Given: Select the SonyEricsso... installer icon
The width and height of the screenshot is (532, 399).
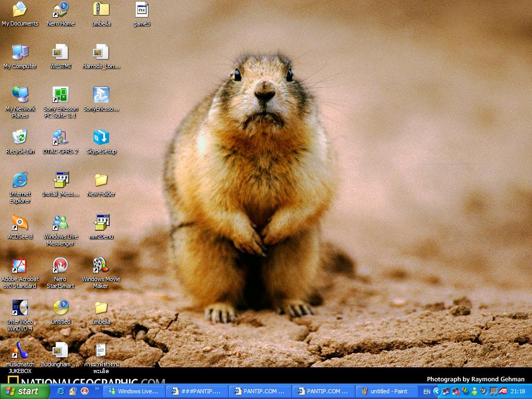Looking at the screenshot, I should pos(101,99).
